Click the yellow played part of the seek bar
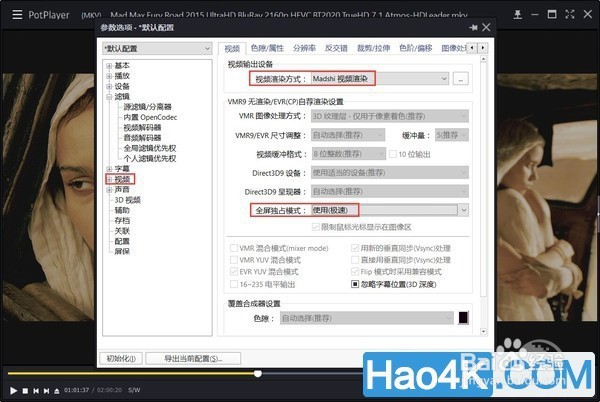 [131, 373]
